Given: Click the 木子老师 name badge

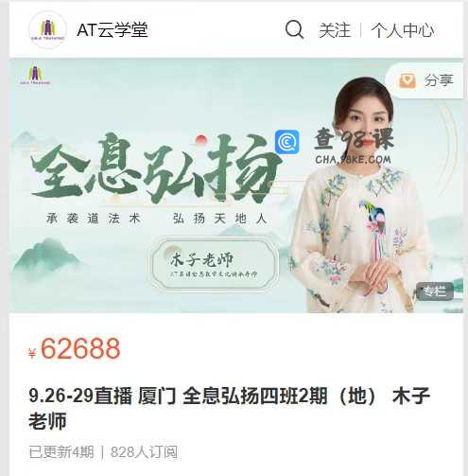Looking at the screenshot, I should (215, 264).
